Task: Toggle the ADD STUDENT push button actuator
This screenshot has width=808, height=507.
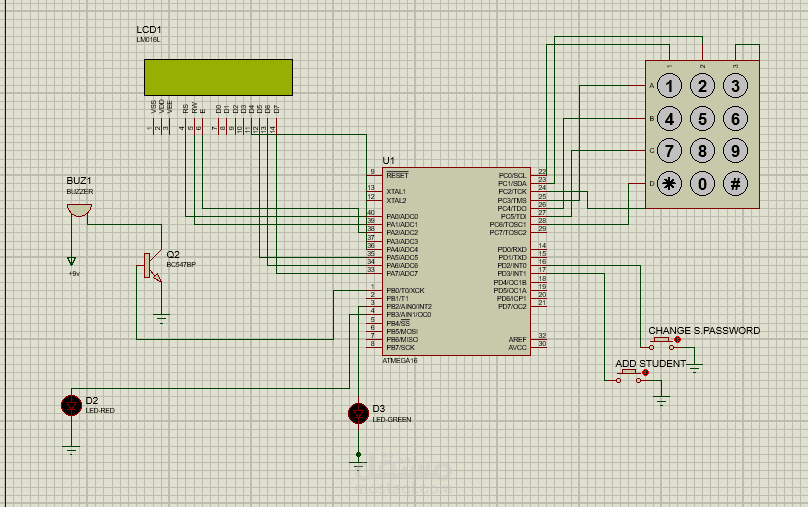Action: (645, 373)
